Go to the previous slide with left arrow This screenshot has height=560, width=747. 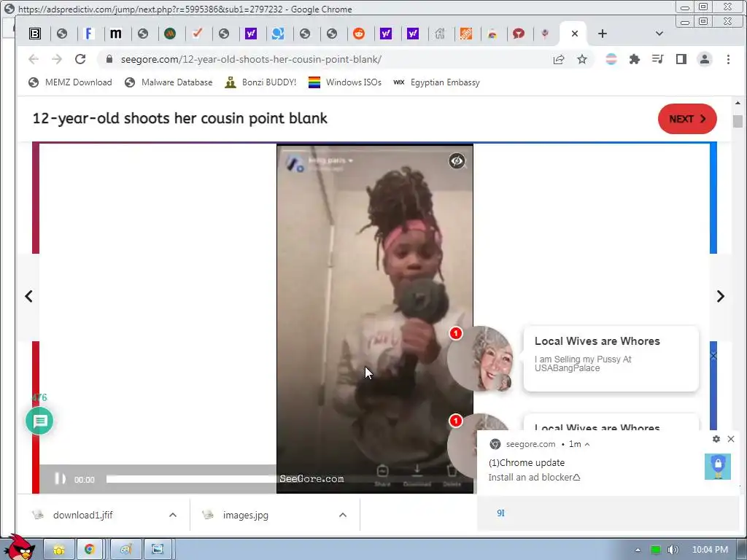28,296
